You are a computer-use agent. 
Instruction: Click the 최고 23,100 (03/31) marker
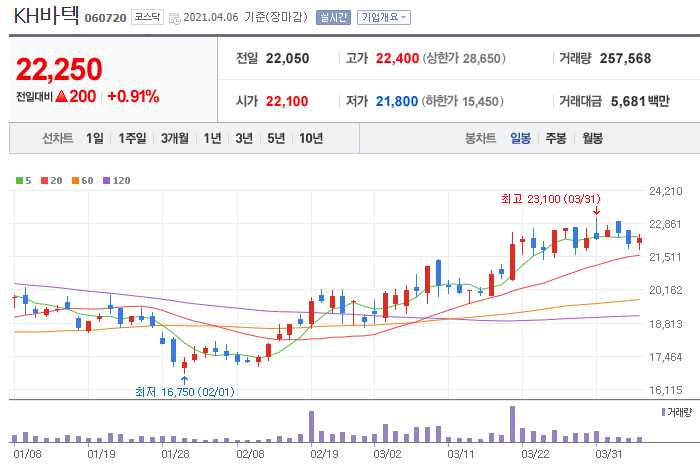click(550, 199)
